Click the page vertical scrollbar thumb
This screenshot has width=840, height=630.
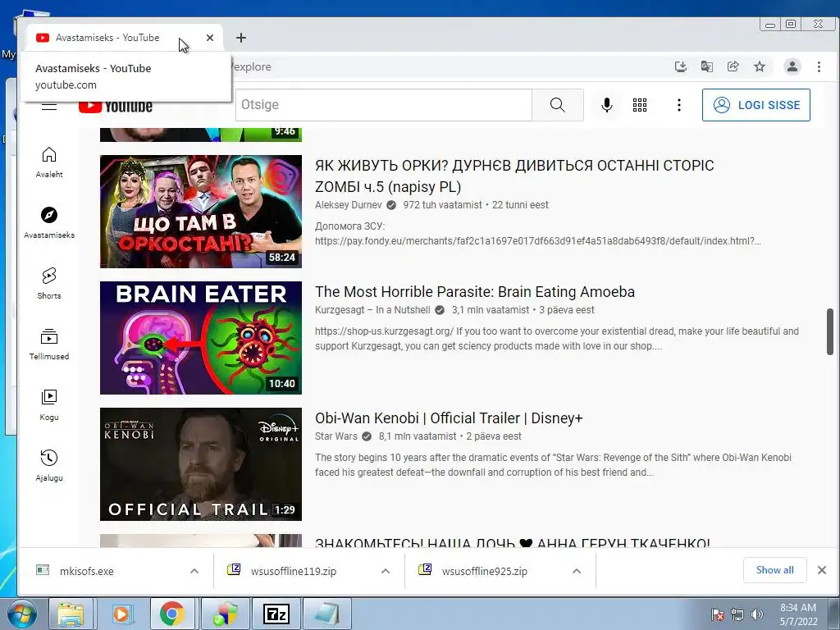click(x=830, y=331)
